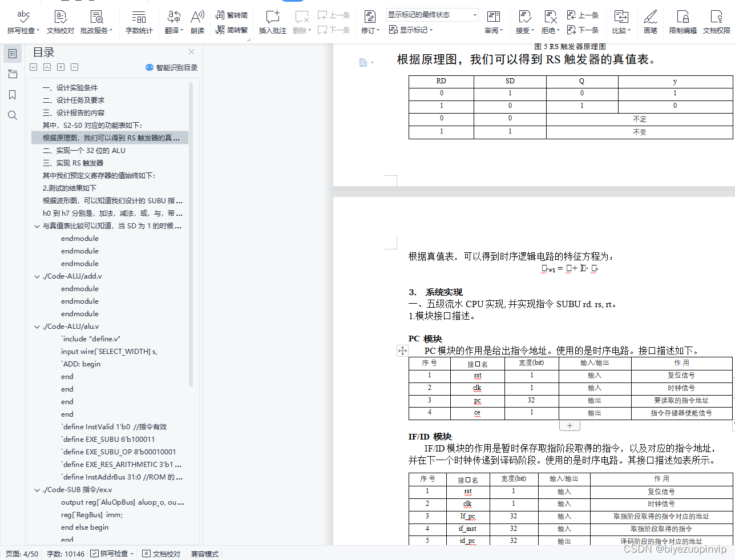Open the dialog launcher under 简转繁

coord(248,39)
